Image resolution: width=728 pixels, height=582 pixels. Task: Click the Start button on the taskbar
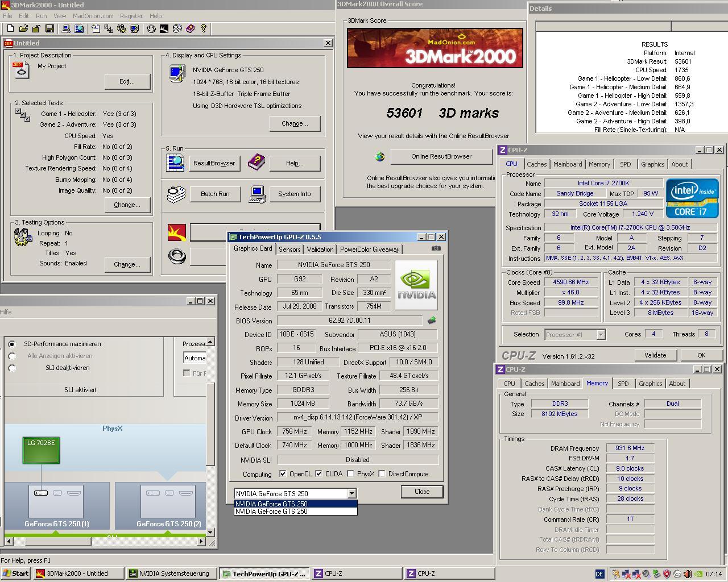click(x=16, y=573)
